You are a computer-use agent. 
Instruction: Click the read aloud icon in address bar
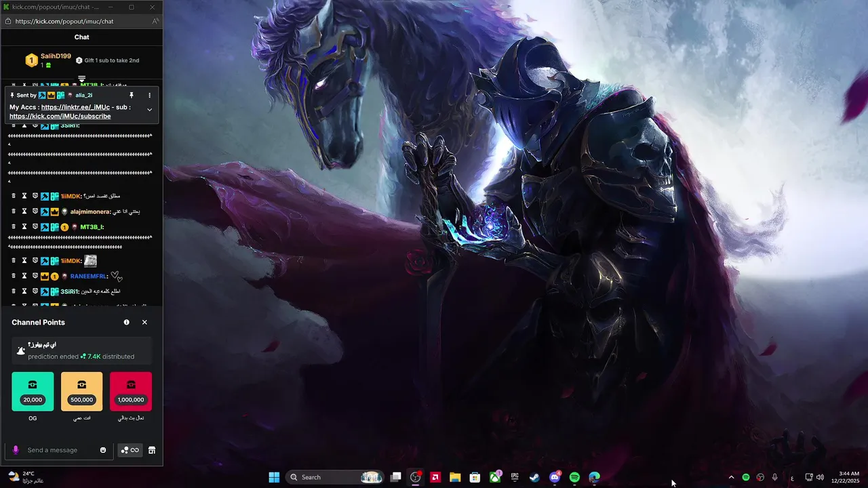point(155,21)
